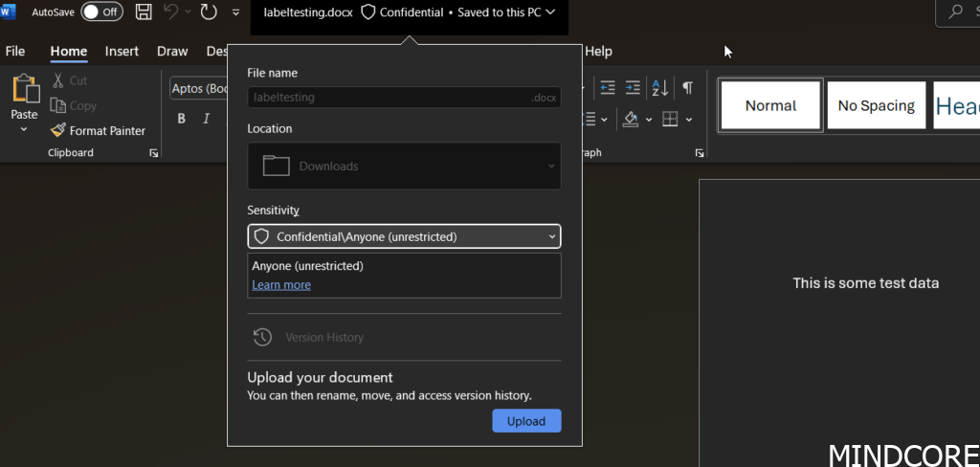Screen dimensions: 980x467
Task: Increase paragraph indent
Action: coord(634,88)
